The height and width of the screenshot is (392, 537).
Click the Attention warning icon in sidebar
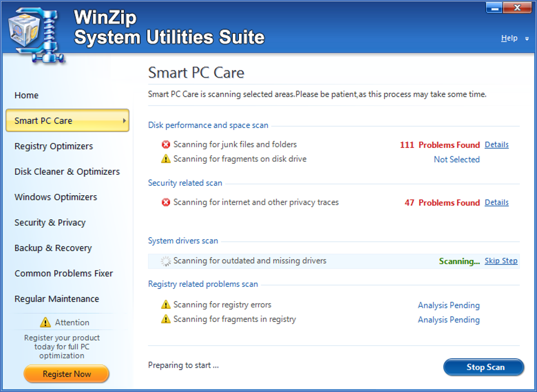(x=45, y=323)
